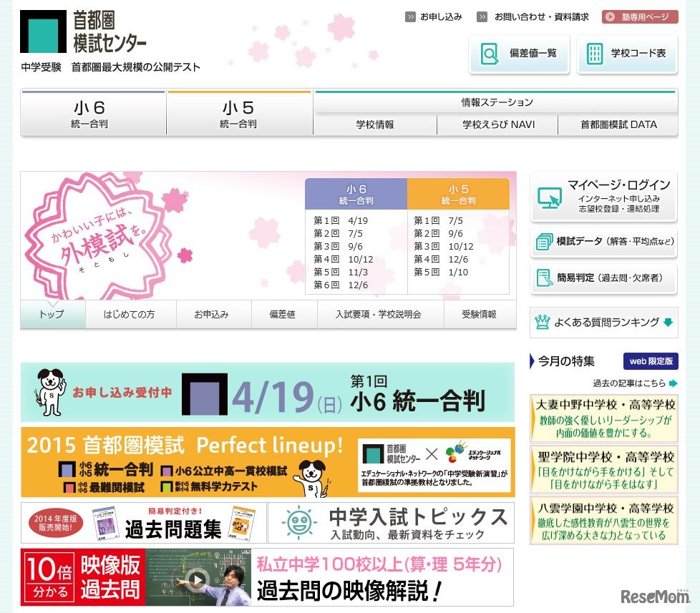Click the 偏差値一覧 magnifying glass icon
Screen dimensions: 700x613
click(490, 53)
